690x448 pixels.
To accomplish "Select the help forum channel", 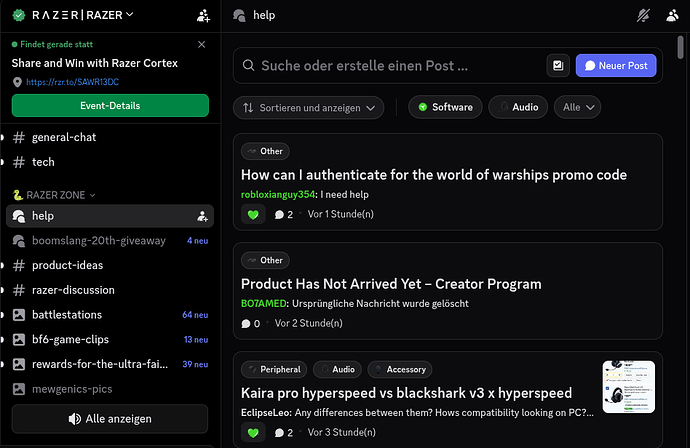I will 110,216.
